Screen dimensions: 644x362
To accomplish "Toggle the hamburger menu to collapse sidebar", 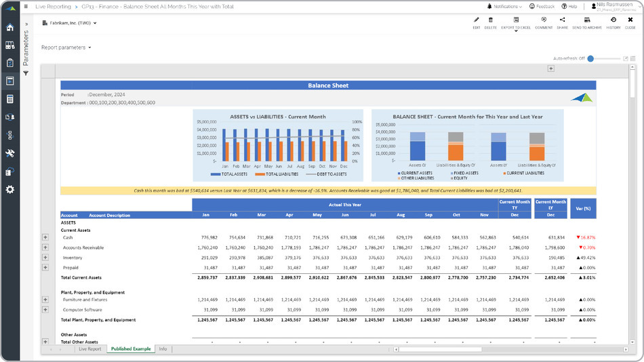I will 25,6.
